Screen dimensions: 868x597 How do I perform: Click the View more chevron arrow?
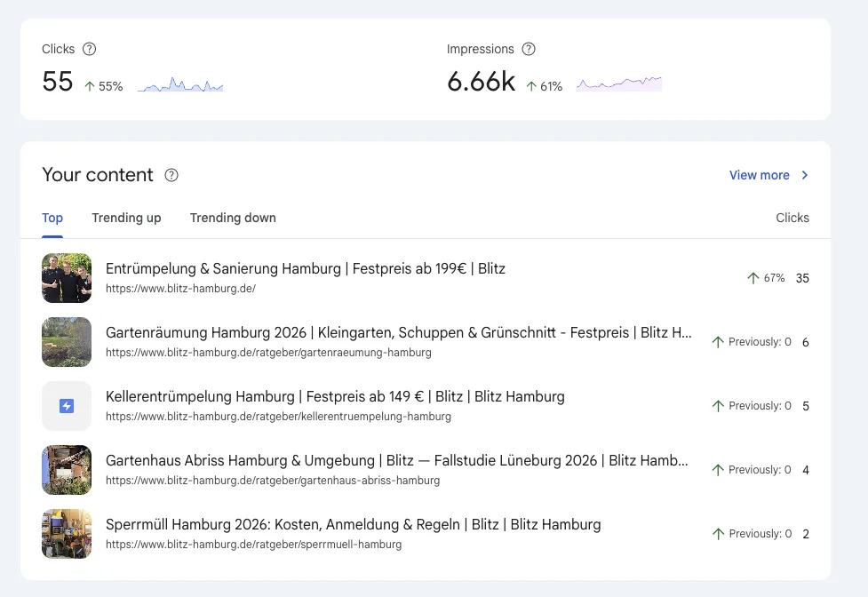pyautogui.click(x=805, y=175)
